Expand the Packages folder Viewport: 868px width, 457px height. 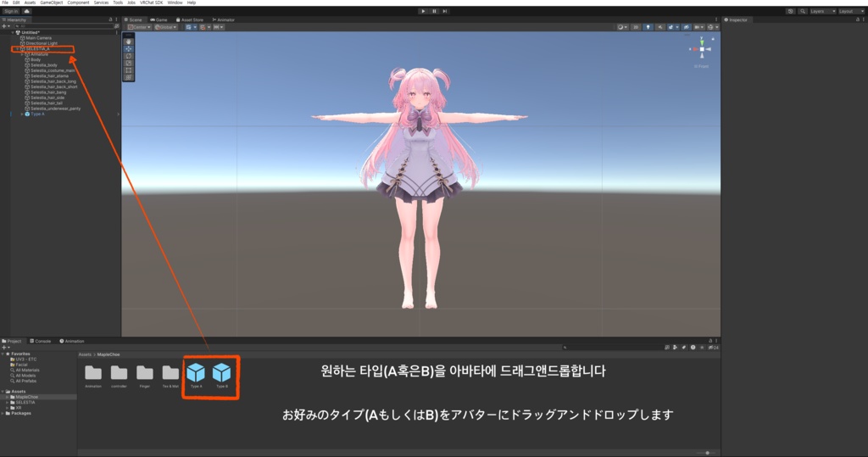[x=3, y=413]
